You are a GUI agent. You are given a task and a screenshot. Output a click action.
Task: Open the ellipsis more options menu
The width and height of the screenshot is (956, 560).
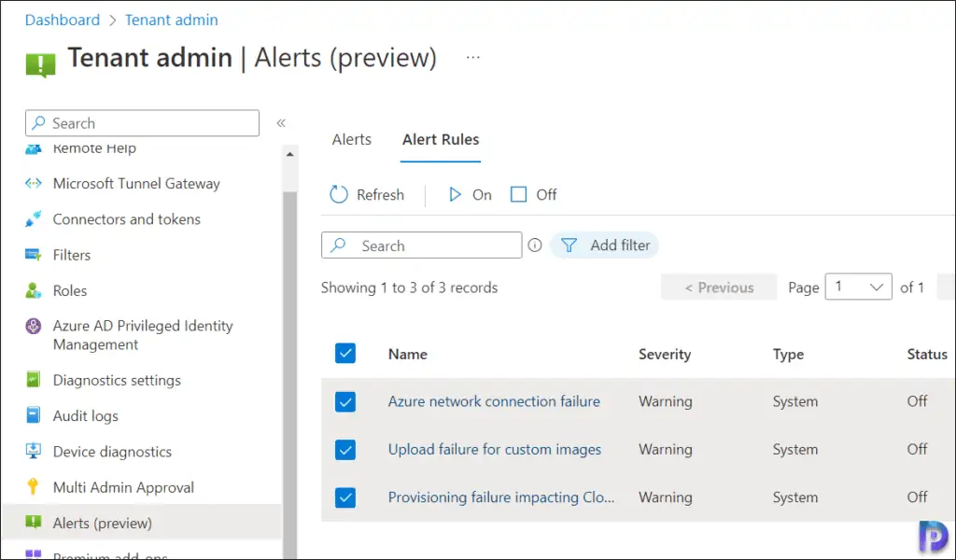coord(473,57)
